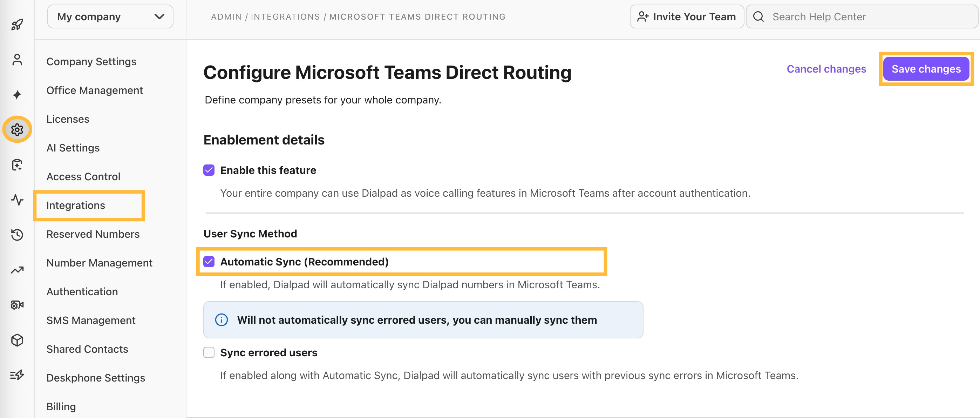
Task: Select SMS Management
Action: [91, 320]
